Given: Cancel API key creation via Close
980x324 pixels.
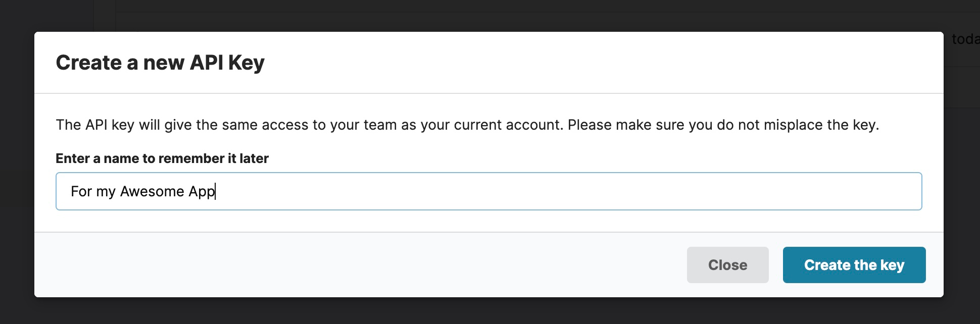Looking at the screenshot, I should click(x=727, y=264).
